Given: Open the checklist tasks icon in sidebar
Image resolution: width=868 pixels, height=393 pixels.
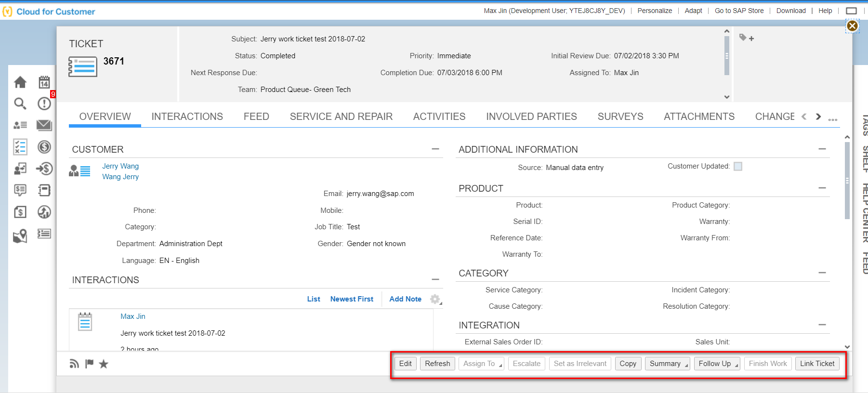Looking at the screenshot, I should [x=20, y=147].
